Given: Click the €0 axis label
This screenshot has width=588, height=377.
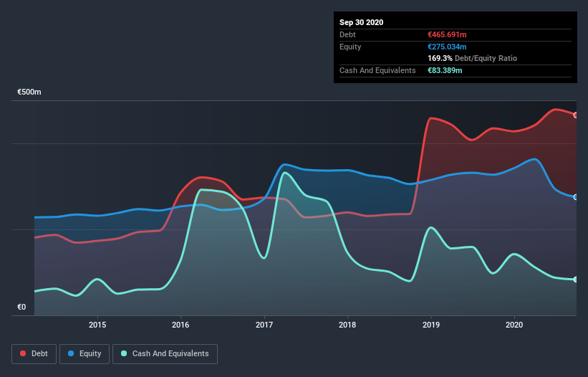Looking at the screenshot, I should (21, 307).
